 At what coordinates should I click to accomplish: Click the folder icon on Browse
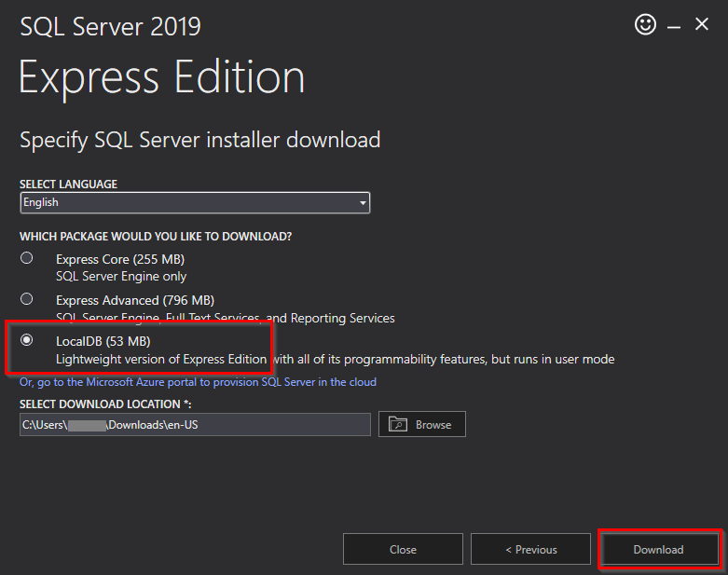[x=398, y=425]
